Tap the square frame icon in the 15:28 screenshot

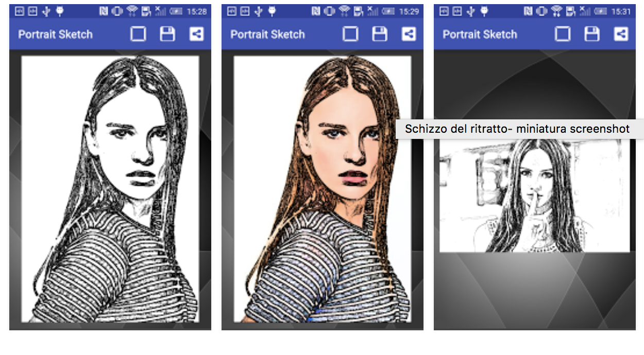point(138,34)
